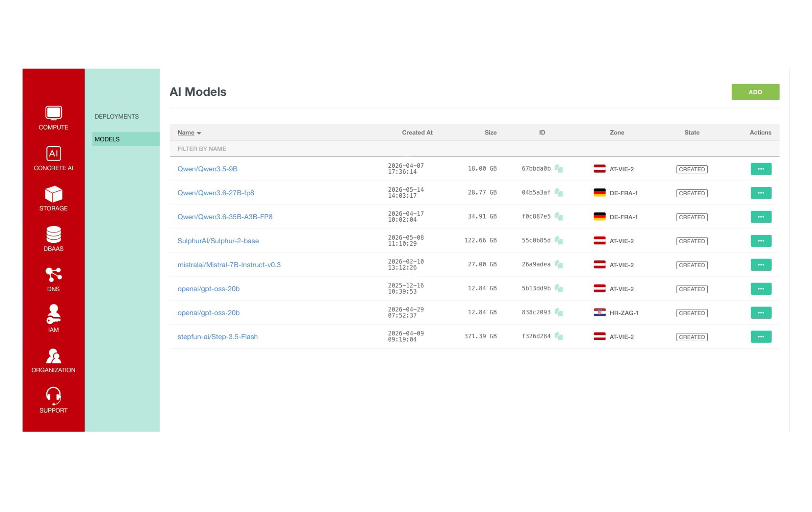The height and width of the screenshot is (512, 812).
Task: Click the Austrian flag for Mistral-7B-Instruct
Action: click(x=599, y=264)
